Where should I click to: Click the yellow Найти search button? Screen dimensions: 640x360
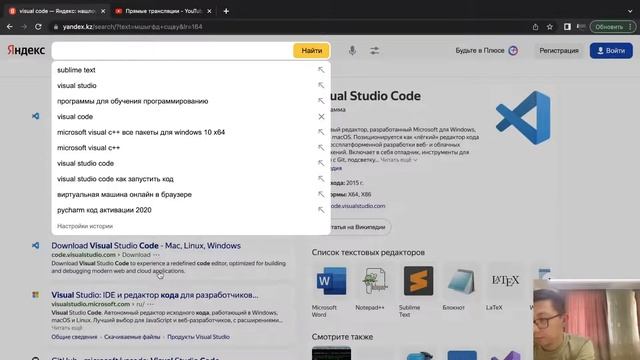pyautogui.click(x=311, y=51)
